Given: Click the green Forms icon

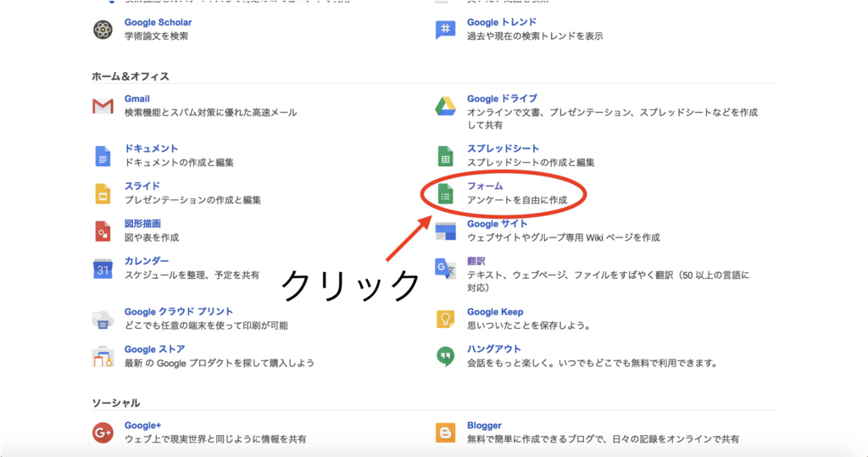Looking at the screenshot, I should point(445,194).
